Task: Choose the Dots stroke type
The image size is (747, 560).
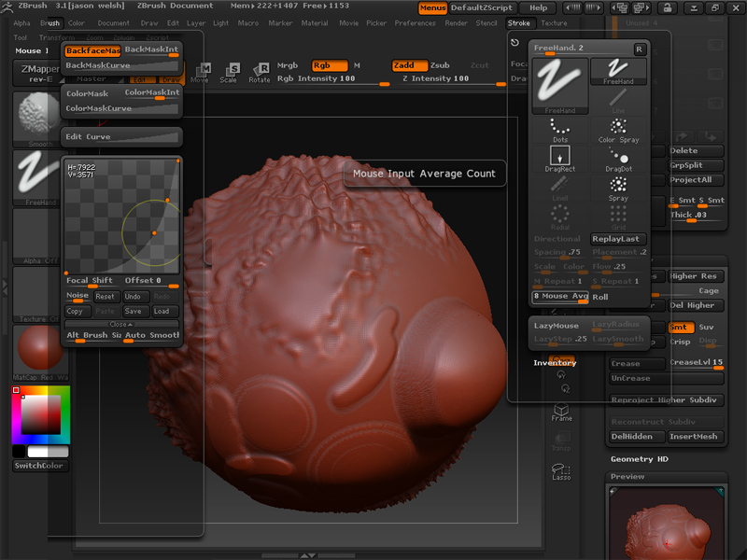Action: click(560, 131)
